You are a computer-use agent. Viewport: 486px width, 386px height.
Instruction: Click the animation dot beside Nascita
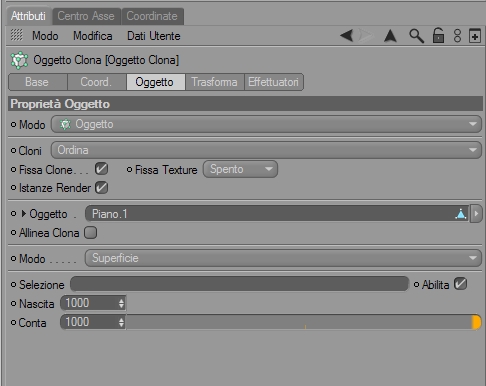(13, 304)
